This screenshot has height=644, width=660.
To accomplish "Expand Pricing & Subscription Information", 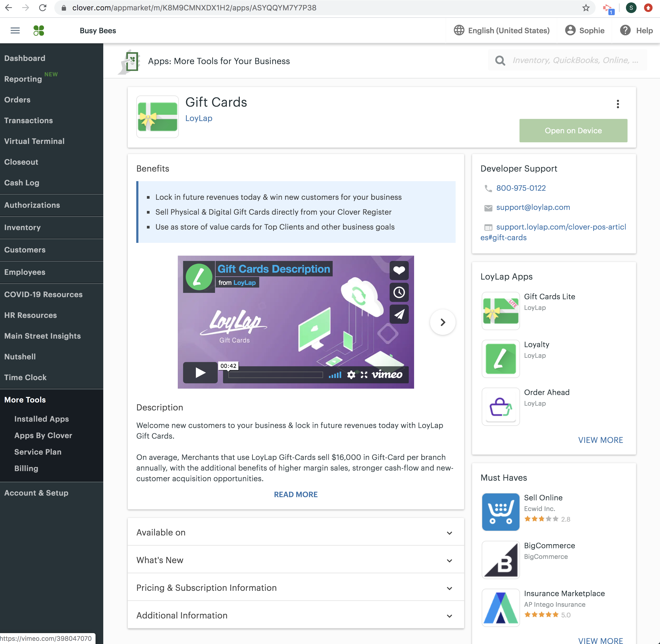I will tap(295, 588).
